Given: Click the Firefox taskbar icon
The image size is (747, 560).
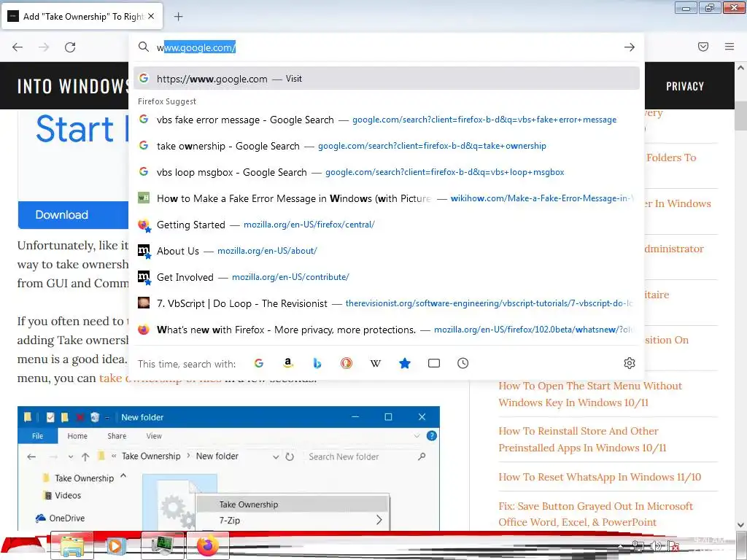Looking at the screenshot, I should [x=208, y=545].
